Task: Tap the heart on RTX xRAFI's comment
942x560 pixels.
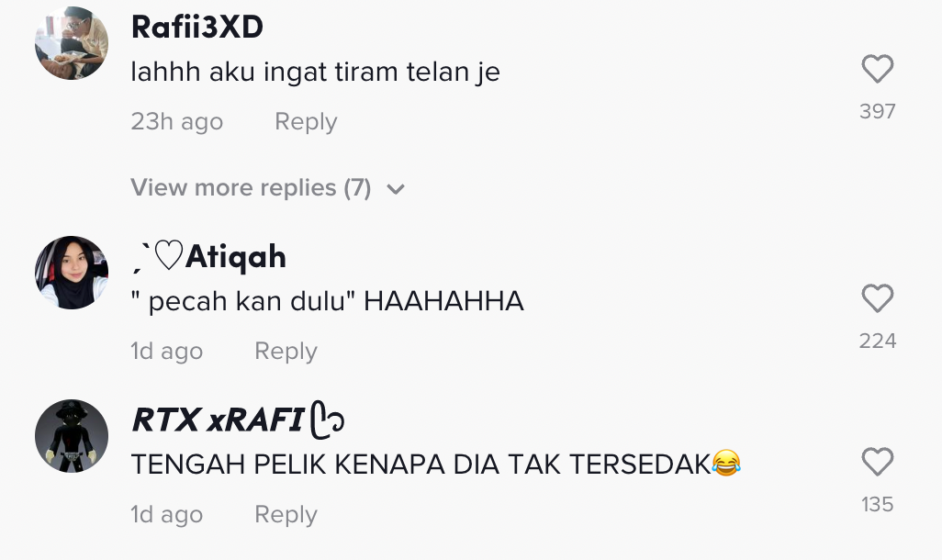Action: coord(877,462)
